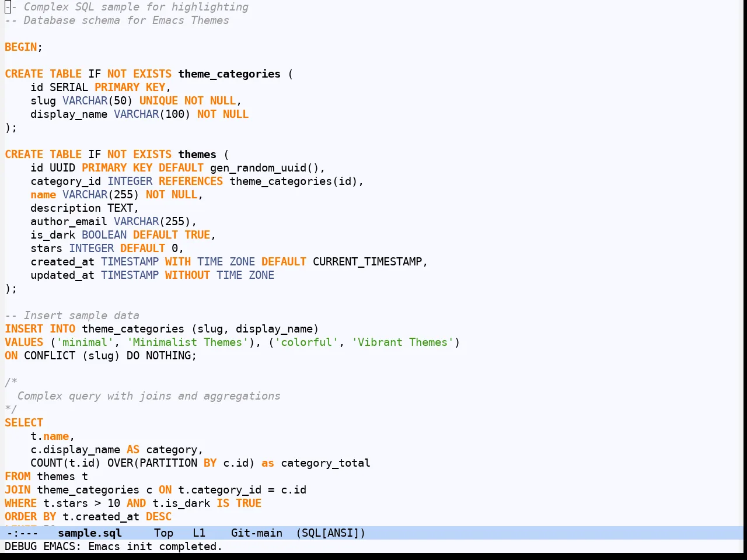This screenshot has width=747, height=560.
Task: Click the UNIQUE keyword
Action: coord(158,100)
